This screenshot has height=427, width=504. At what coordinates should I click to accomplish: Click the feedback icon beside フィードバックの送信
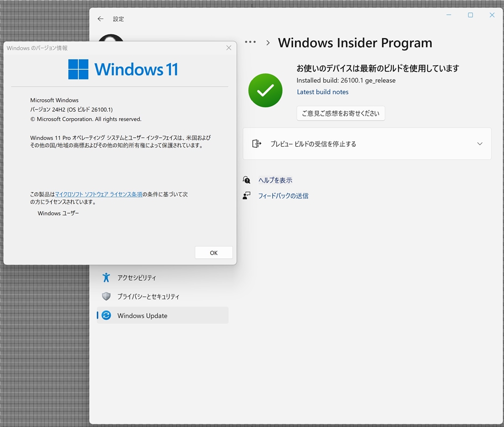click(x=247, y=196)
